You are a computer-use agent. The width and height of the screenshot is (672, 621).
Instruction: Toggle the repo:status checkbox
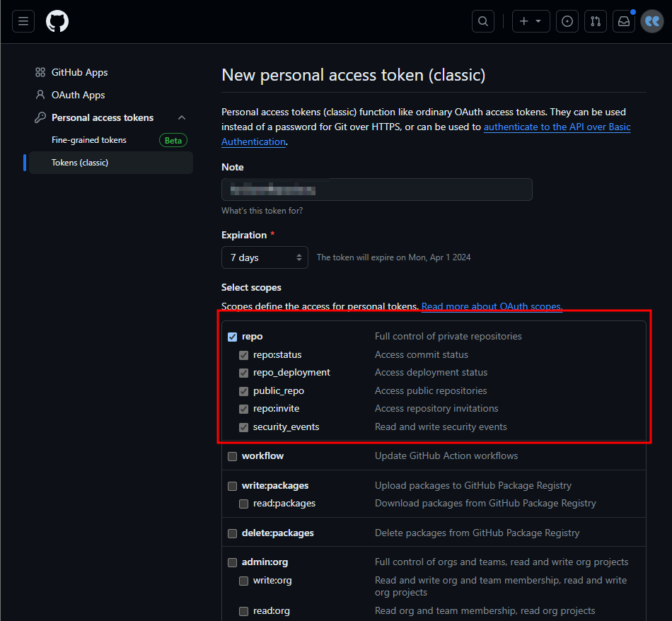click(x=243, y=355)
